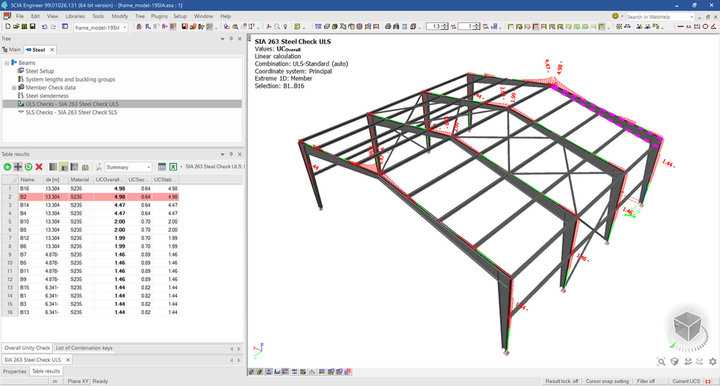Close the SIA 263 Steel Check ULS result tab
The width and height of the screenshot is (720, 386).
pyautogui.click(x=68, y=360)
